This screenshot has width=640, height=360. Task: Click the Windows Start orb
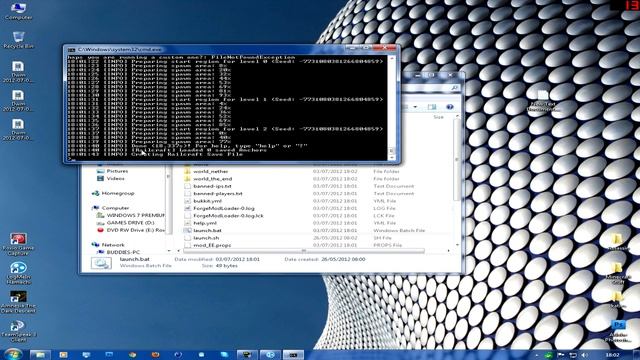[13, 354]
